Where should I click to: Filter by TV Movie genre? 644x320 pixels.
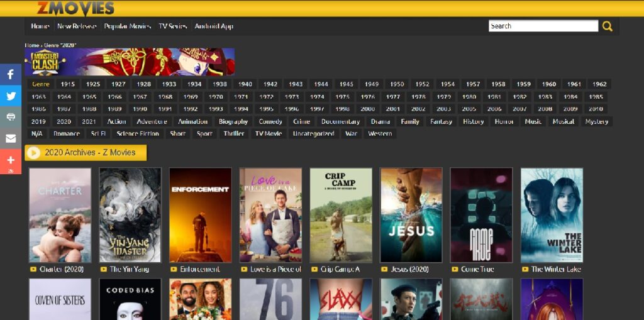pos(268,134)
